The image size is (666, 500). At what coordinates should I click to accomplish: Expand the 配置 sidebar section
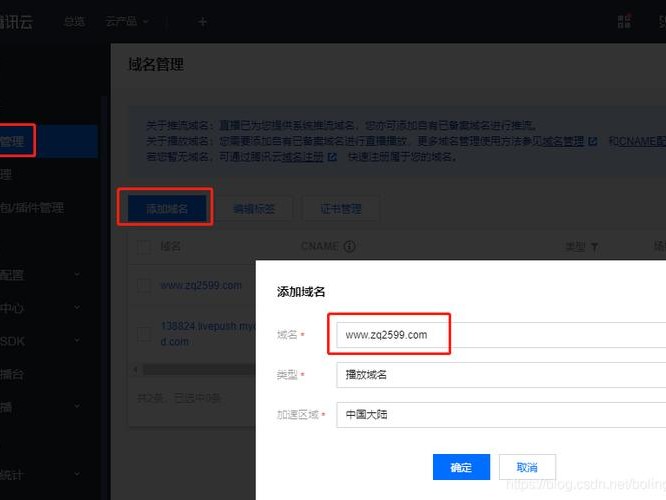click(x=77, y=275)
